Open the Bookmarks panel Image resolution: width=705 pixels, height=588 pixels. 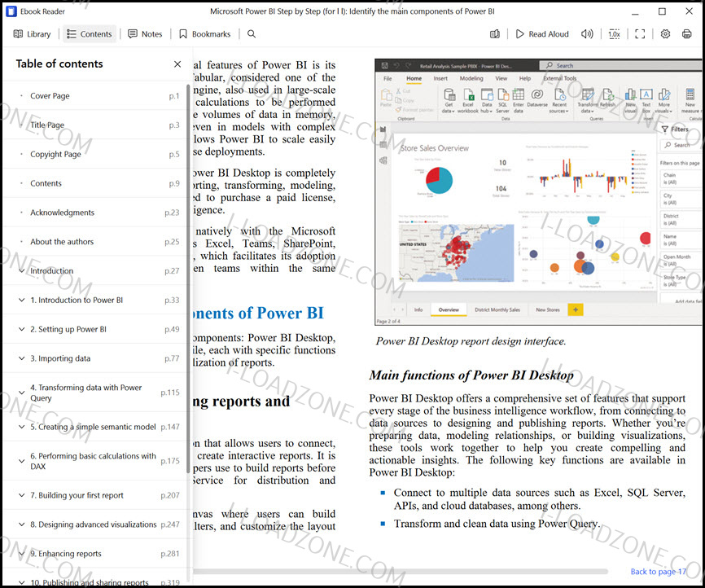204,33
